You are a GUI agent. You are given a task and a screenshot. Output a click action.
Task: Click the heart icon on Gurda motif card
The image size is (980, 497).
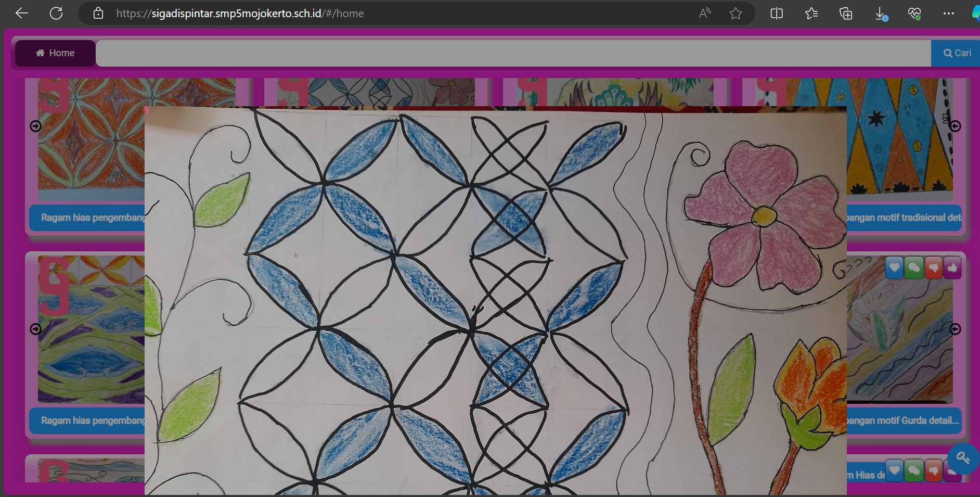click(894, 268)
